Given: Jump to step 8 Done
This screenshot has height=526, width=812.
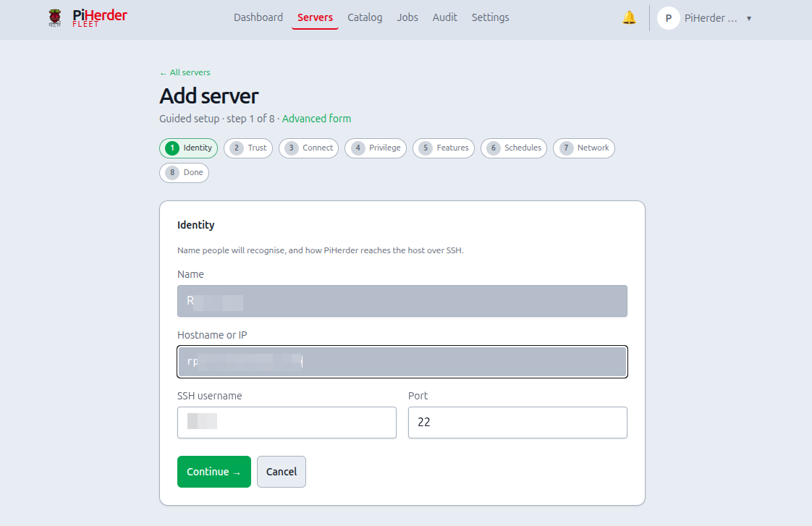Looking at the screenshot, I should tap(184, 173).
